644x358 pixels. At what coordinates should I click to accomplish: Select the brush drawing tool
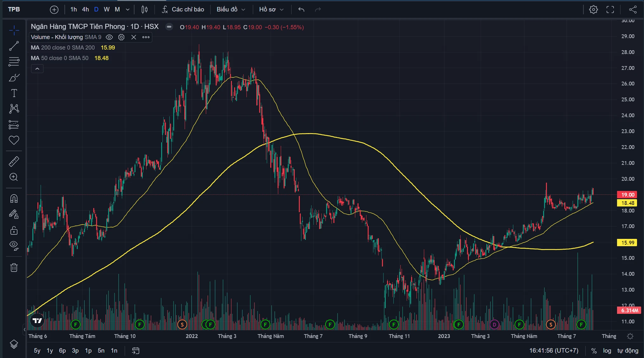[14, 78]
